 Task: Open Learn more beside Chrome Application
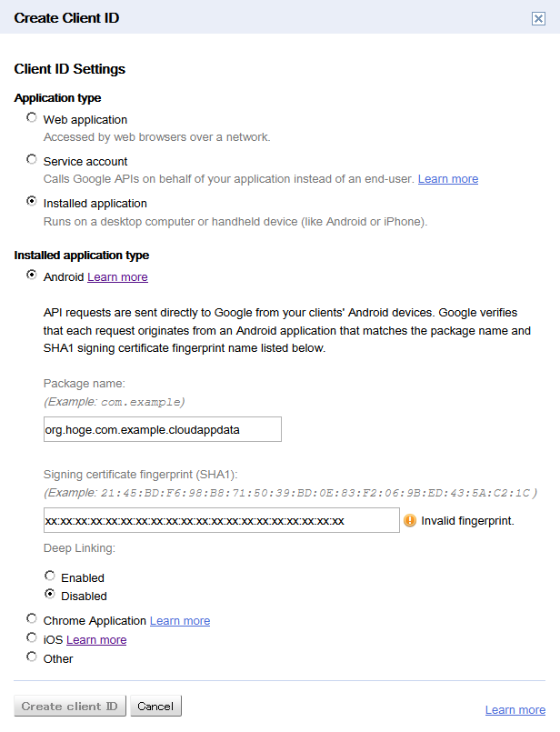(179, 619)
